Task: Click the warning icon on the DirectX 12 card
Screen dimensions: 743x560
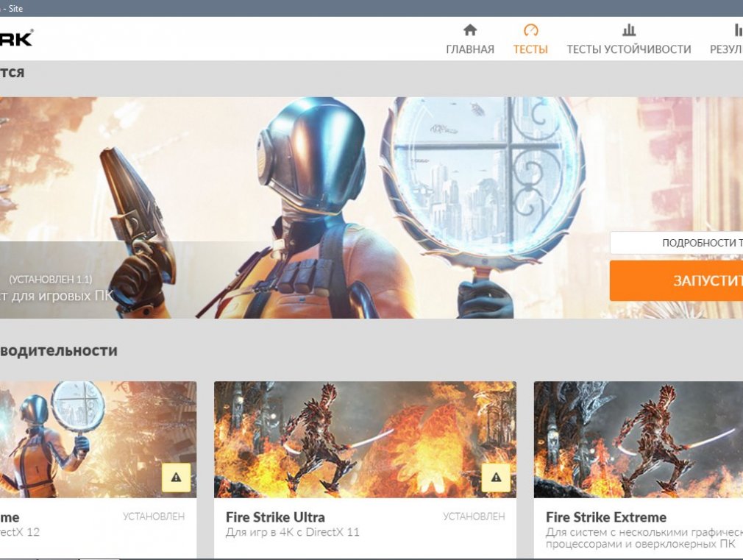Action: [x=177, y=478]
